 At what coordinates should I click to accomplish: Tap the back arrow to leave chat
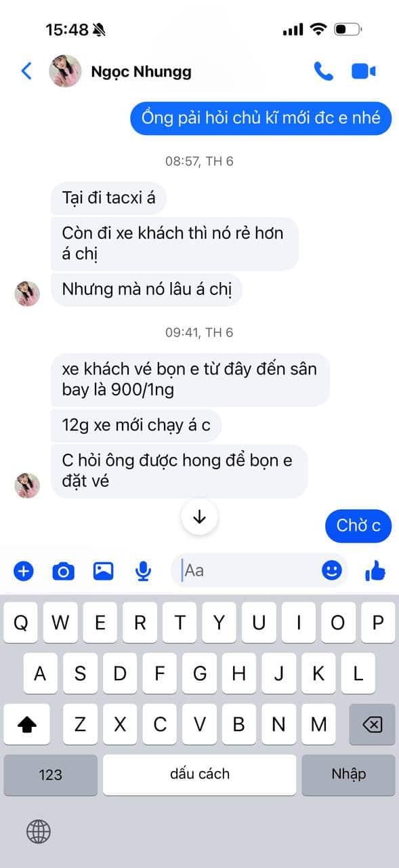(26, 71)
